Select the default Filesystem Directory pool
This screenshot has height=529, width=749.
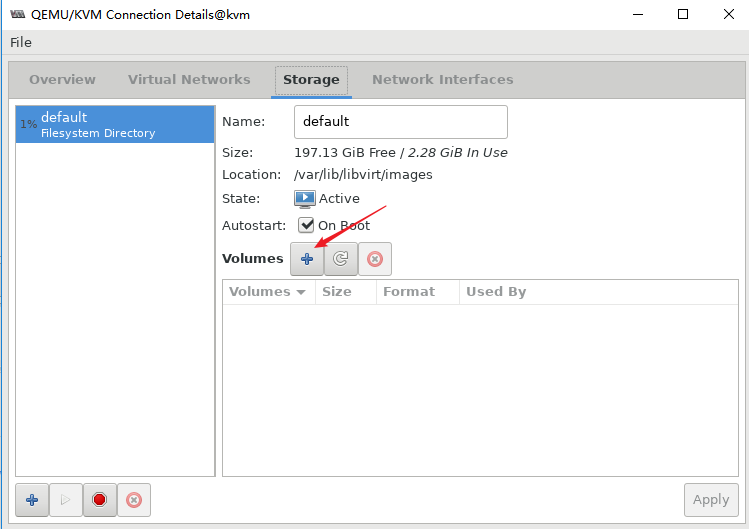pyautogui.click(x=115, y=125)
